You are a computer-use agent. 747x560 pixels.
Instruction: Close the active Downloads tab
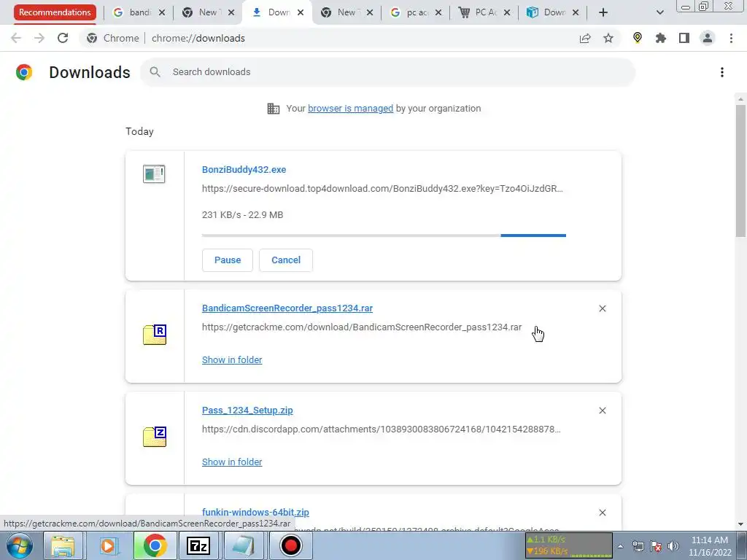coord(301,12)
